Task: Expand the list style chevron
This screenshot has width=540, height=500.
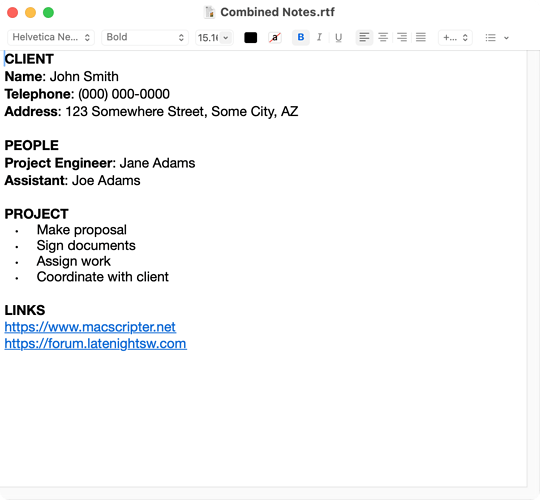Action: point(506,38)
